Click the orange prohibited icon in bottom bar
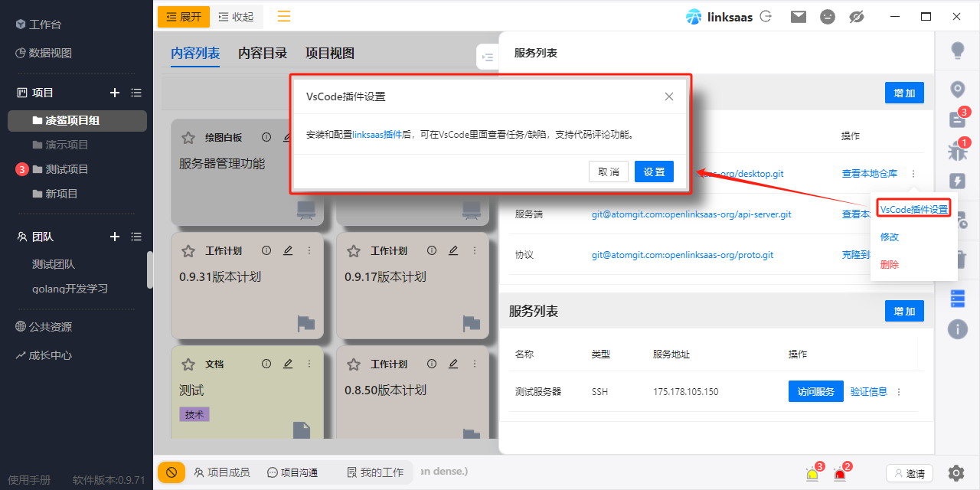Viewport: 980px width, 490px height. (x=171, y=472)
